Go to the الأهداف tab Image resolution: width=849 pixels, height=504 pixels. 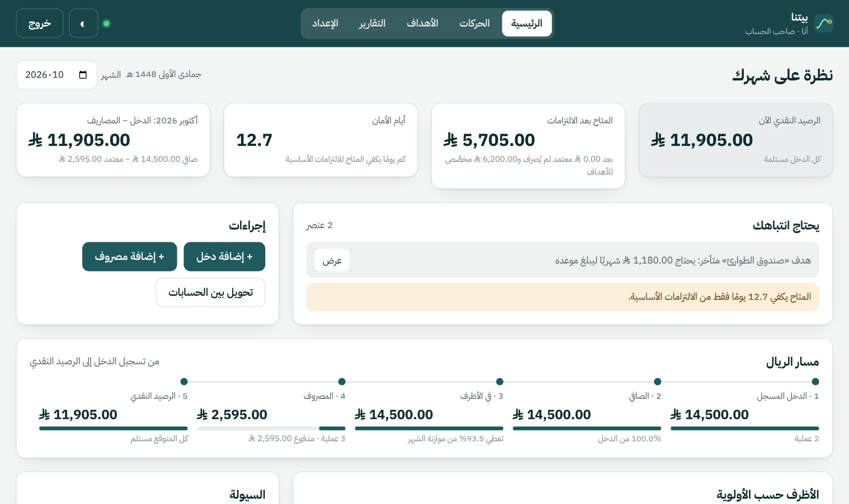422,23
